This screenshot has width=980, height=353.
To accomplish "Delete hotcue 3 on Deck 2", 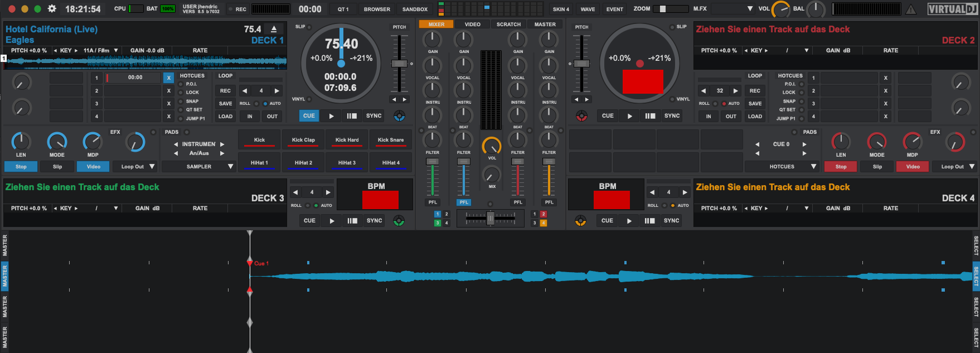I will coord(886,103).
